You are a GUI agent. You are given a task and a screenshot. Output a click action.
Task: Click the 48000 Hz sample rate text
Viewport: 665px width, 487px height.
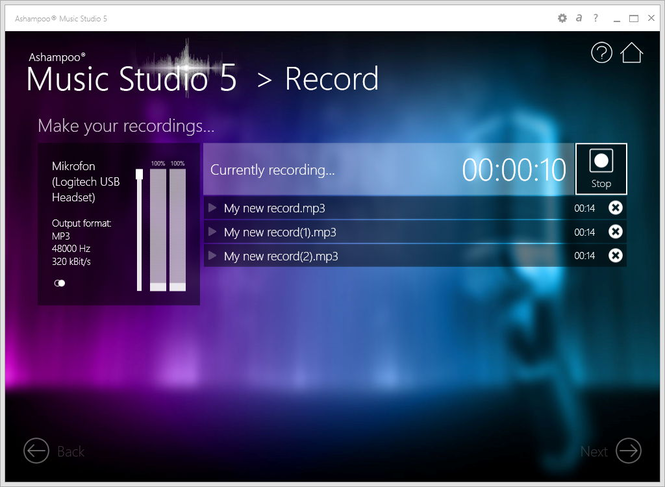[x=71, y=249]
